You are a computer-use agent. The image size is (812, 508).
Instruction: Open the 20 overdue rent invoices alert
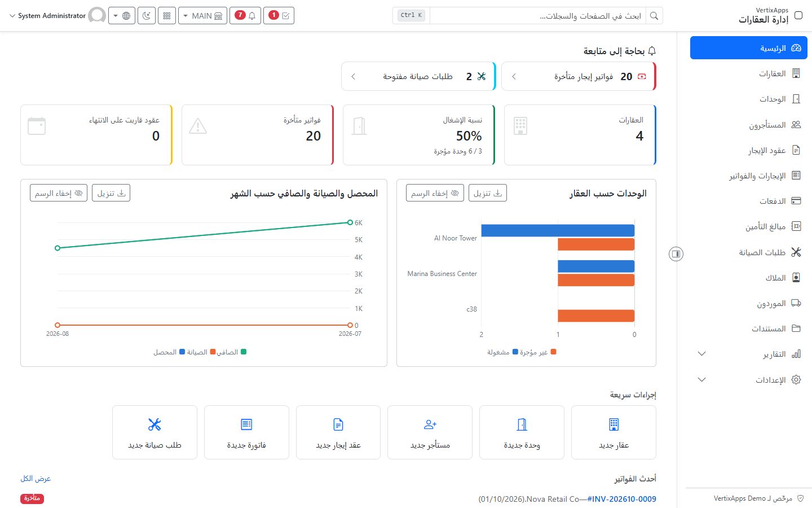(x=579, y=76)
